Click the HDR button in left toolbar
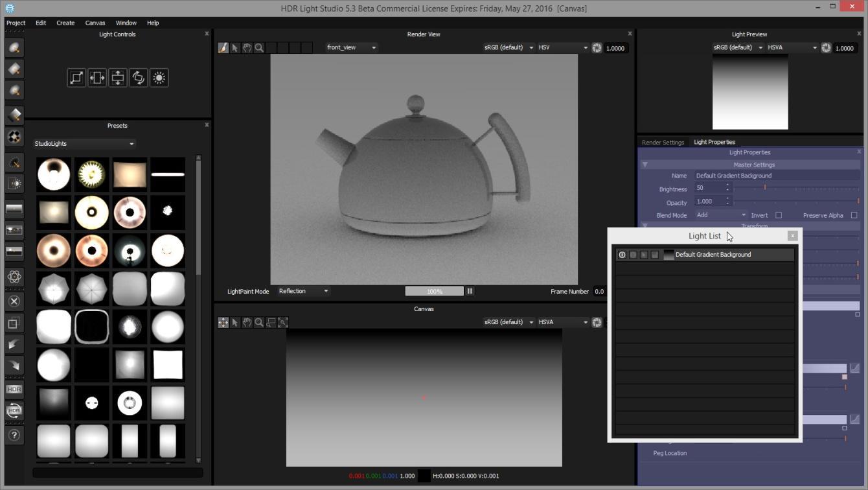868x490 pixels. (x=14, y=390)
